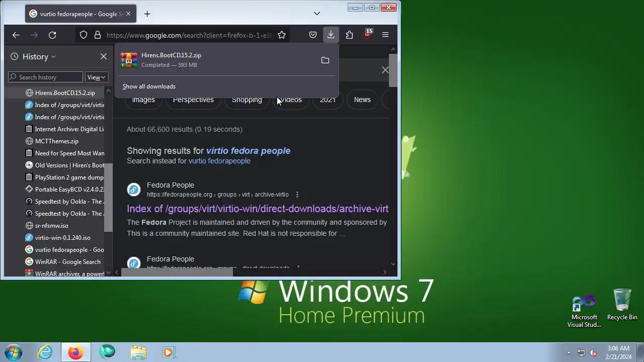This screenshot has height=362, width=644.
Task: List all tabs dropdown arrow
Action: 317,14
